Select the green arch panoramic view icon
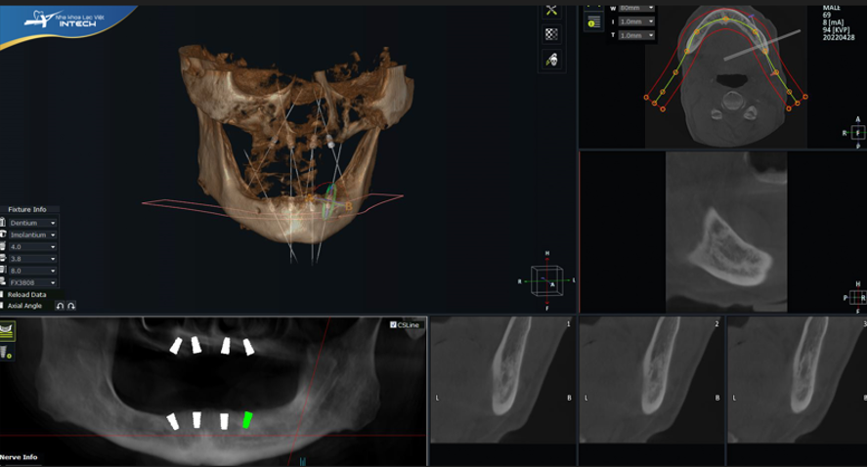 7,332
